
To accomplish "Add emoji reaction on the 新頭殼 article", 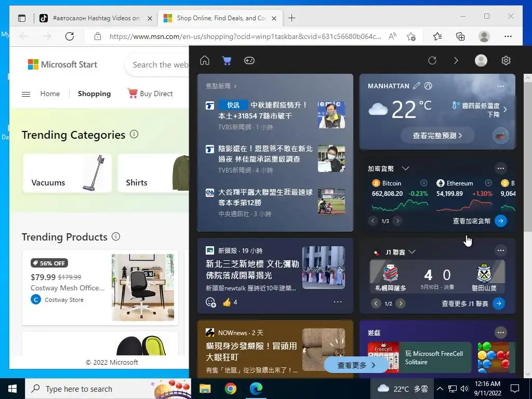I will (211, 302).
